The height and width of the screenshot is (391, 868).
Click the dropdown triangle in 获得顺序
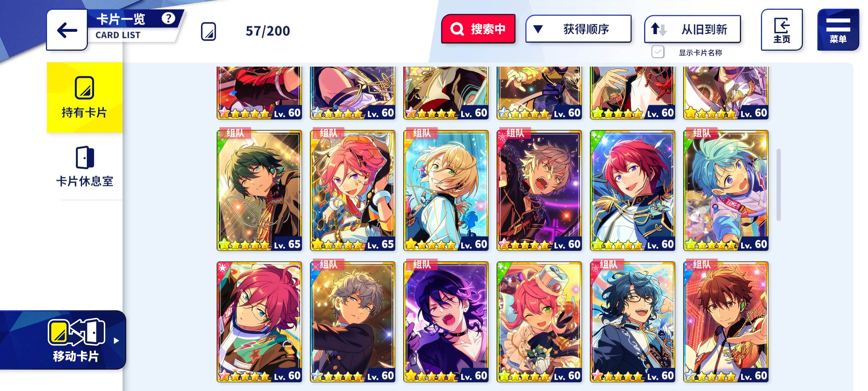538,29
